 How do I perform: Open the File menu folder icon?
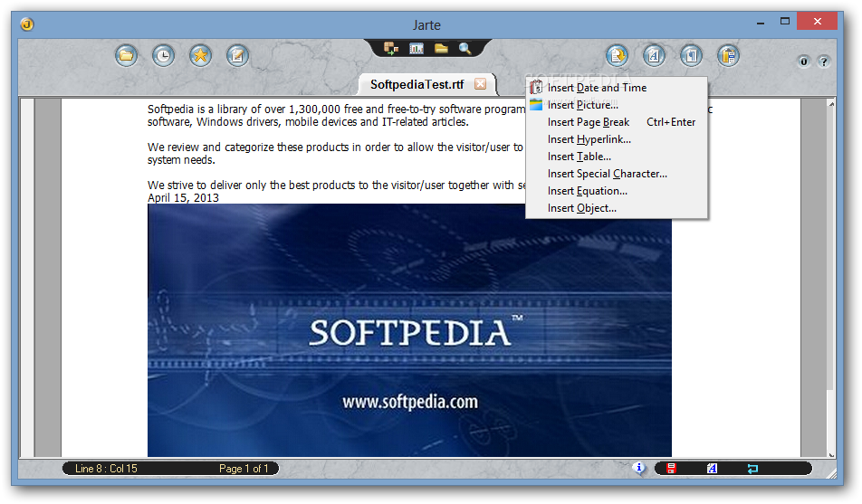127,55
